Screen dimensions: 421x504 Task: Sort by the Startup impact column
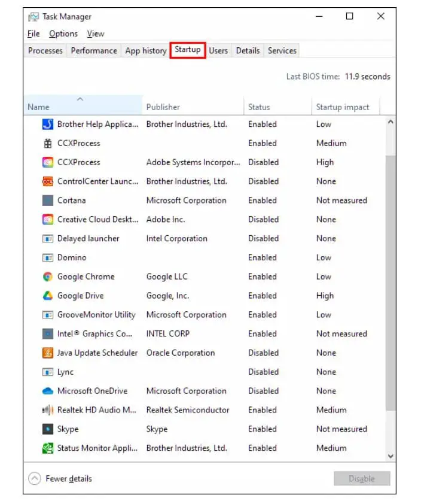(346, 105)
